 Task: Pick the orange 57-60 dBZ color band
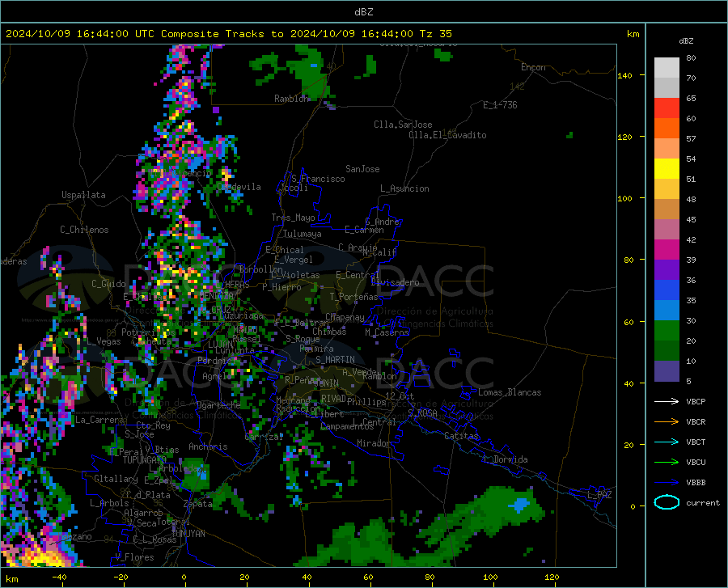[x=667, y=129]
